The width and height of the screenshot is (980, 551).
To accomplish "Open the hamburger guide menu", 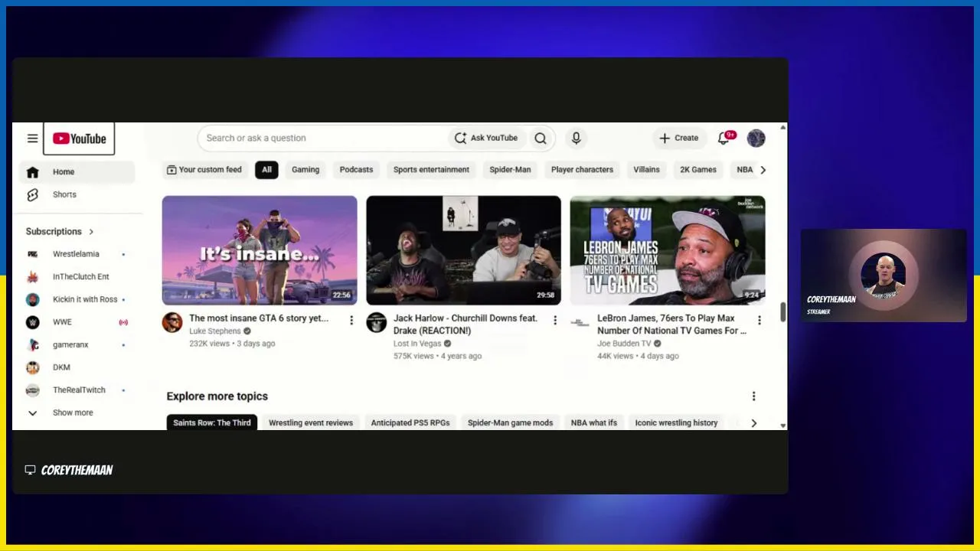I will tap(32, 139).
